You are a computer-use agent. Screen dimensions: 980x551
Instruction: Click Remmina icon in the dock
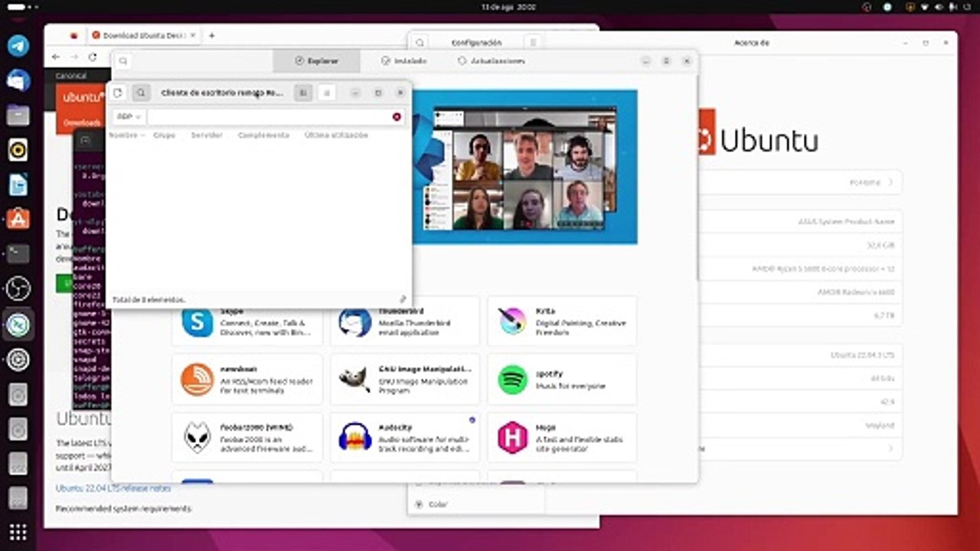pos(18,324)
